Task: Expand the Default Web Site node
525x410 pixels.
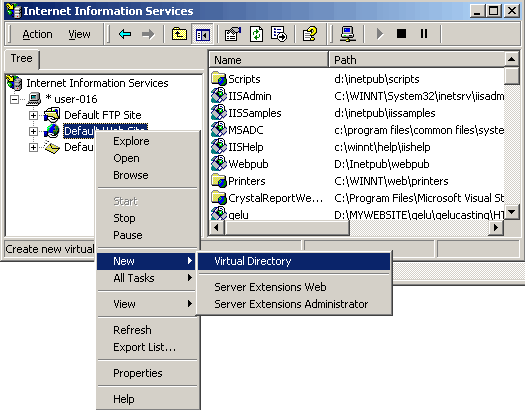Action: [x=33, y=131]
